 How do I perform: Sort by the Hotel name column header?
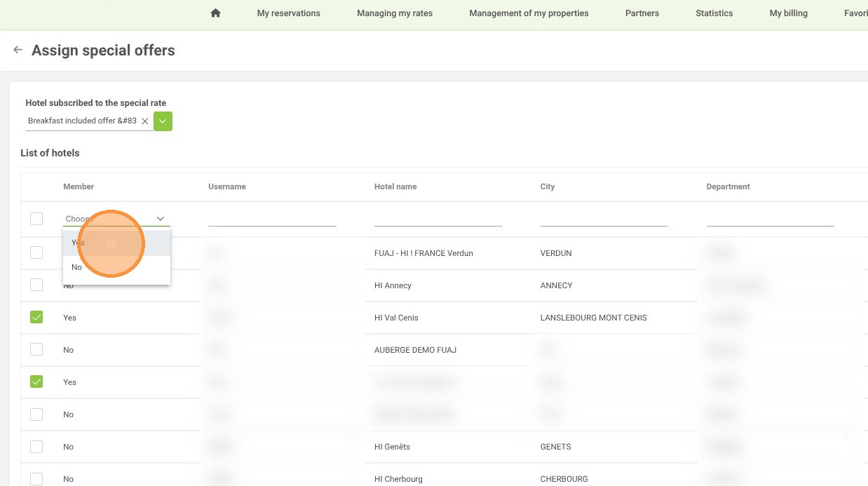(x=395, y=187)
